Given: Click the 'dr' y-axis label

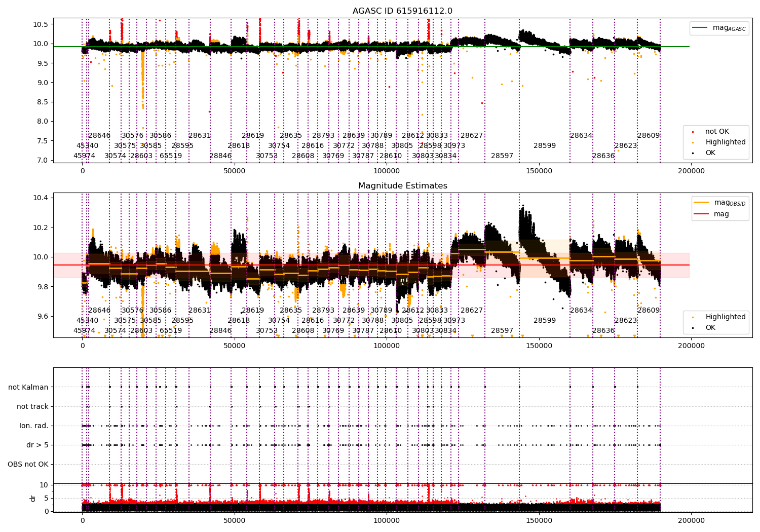Looking at the screenshot, I should (33, 498).
